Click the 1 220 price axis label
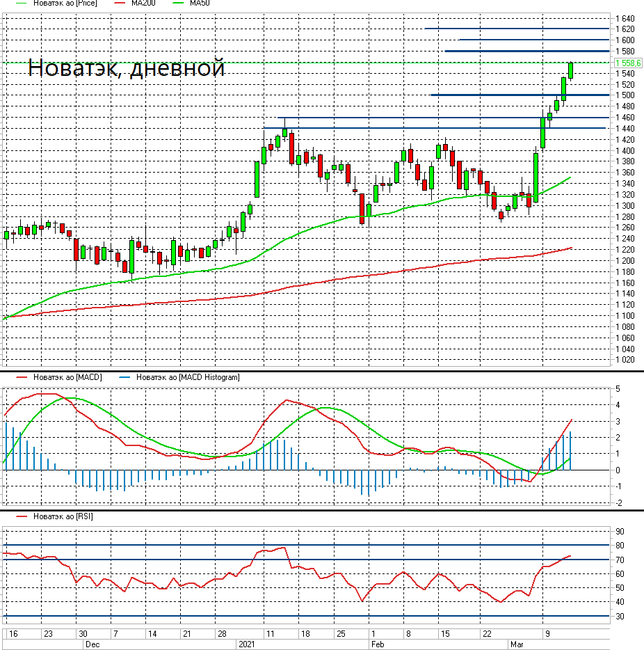The image size is (644, 650). (625, 250)
